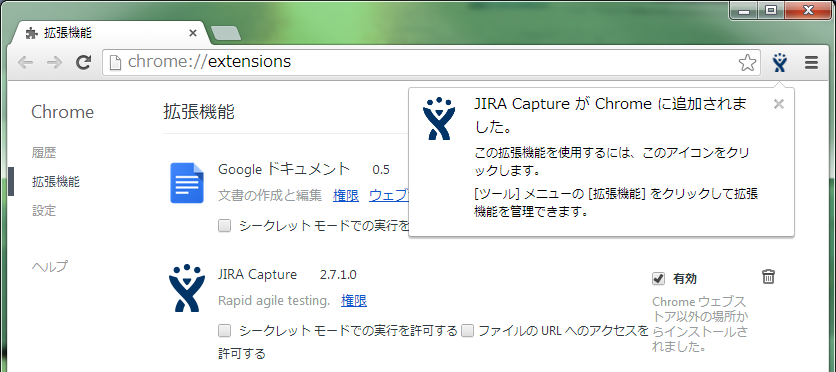Enable incognito mode for JIRA Capture
Screen dimensions: 836x372
[224, 331]
